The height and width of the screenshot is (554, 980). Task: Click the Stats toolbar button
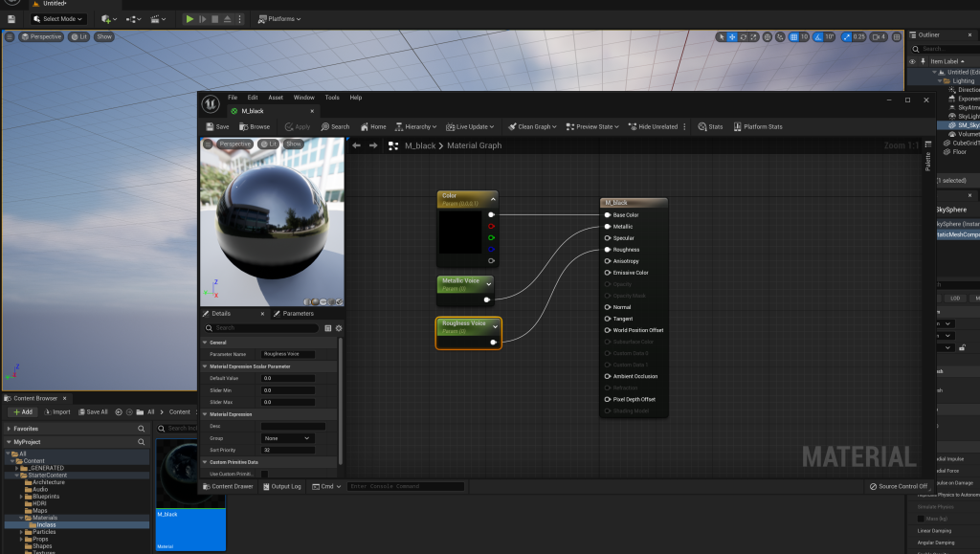tap(710, 127)
